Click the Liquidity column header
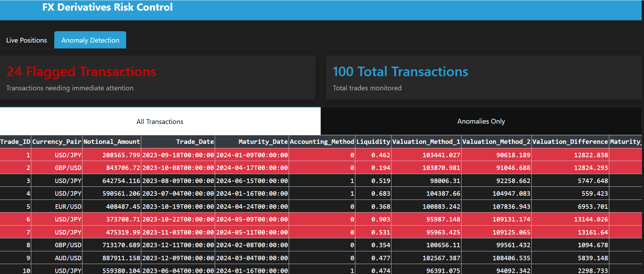 click(x=373, y=141)
